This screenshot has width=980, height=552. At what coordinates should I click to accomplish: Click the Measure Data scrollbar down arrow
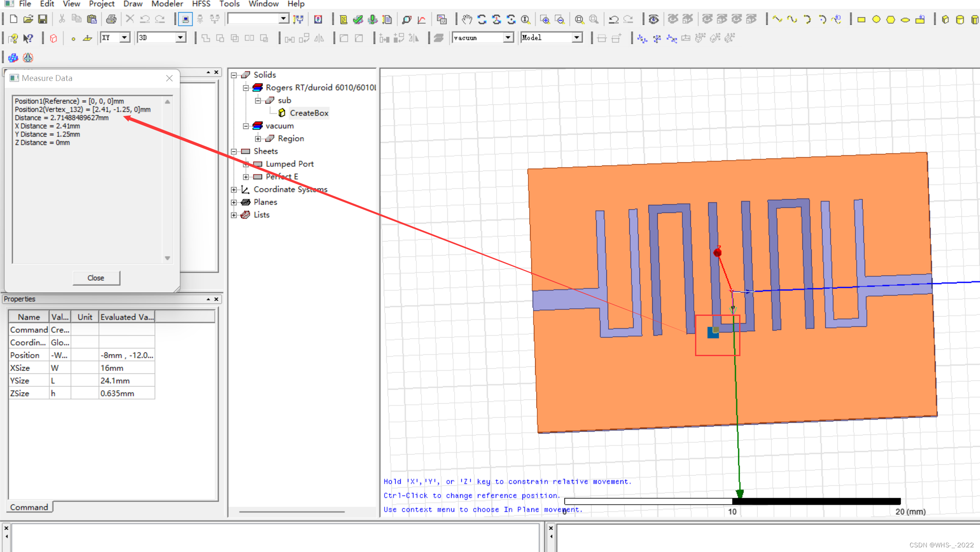[168, 258]
